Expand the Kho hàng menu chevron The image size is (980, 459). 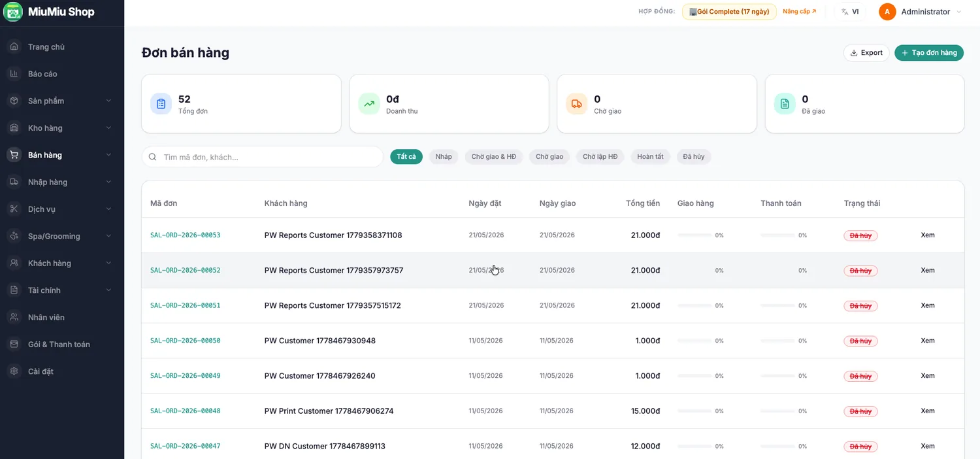click(x=108, y=128)
